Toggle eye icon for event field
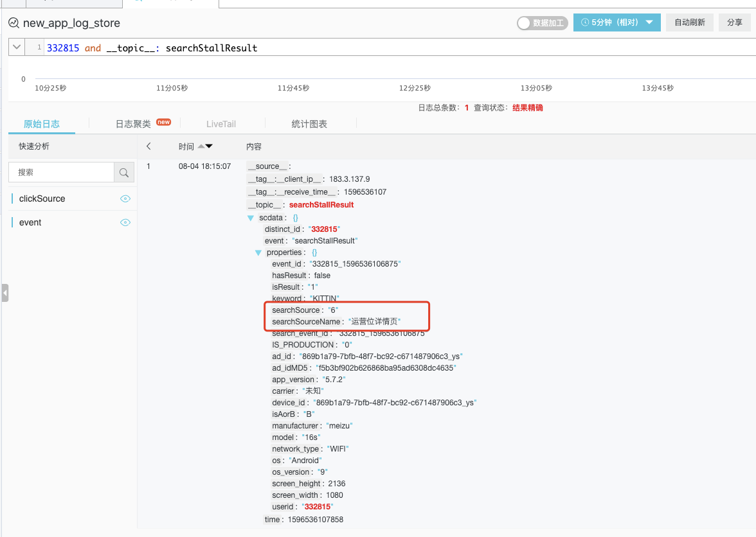The width and height of the screenshot is (756, 537). coord(125,222)
